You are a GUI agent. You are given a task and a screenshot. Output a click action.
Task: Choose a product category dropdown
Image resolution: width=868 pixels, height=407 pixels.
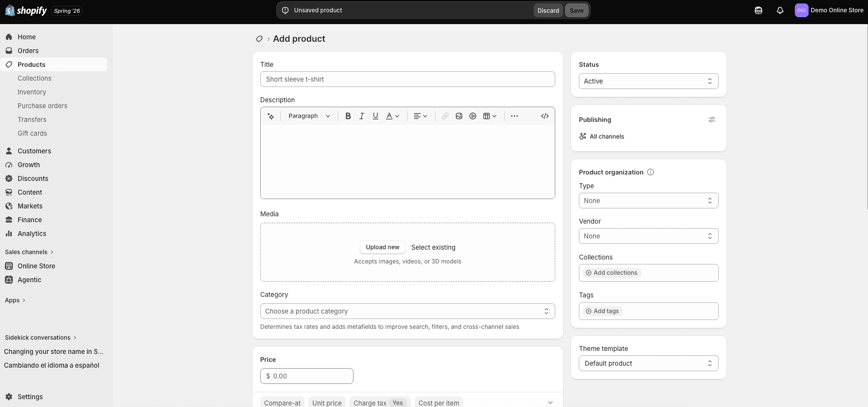click(x=407, y=311)
